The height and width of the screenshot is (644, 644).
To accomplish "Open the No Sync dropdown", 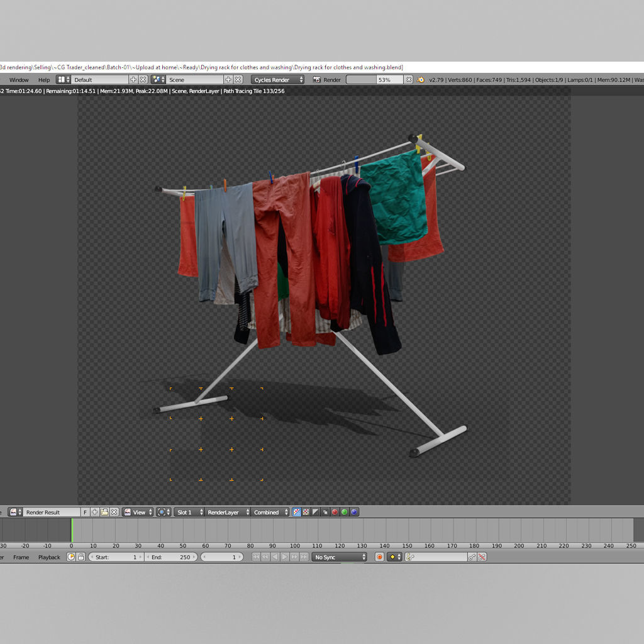I will 339,557.
